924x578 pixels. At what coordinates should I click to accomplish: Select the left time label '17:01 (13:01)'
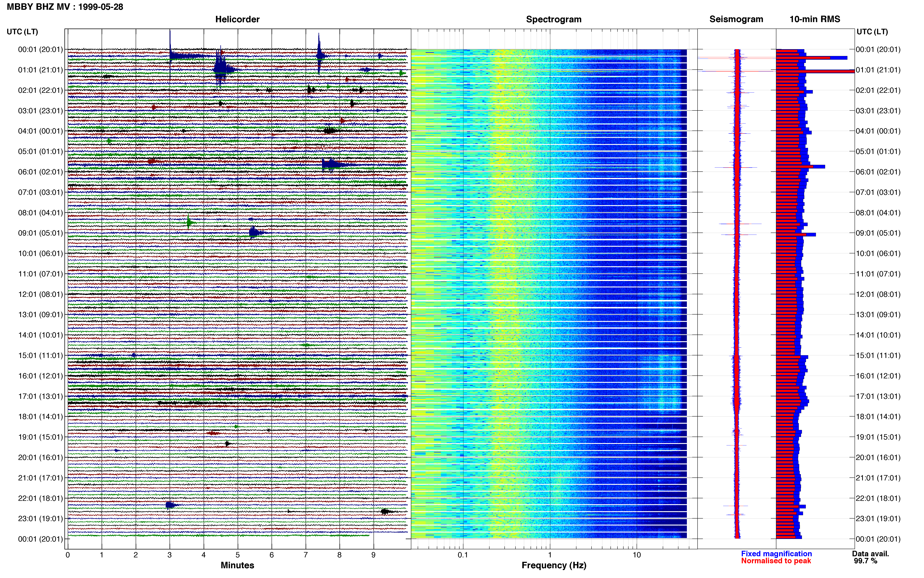[x=40, y=396]
